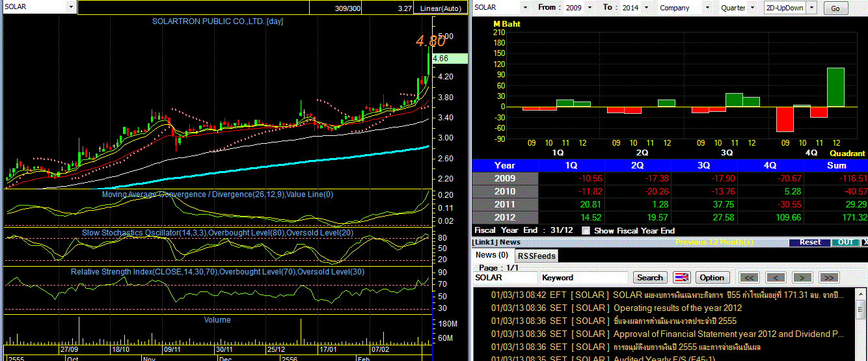Toggle the Thai/English language flag icon
The width and height of the screenshot is (868, 361).
click(681, 277)
